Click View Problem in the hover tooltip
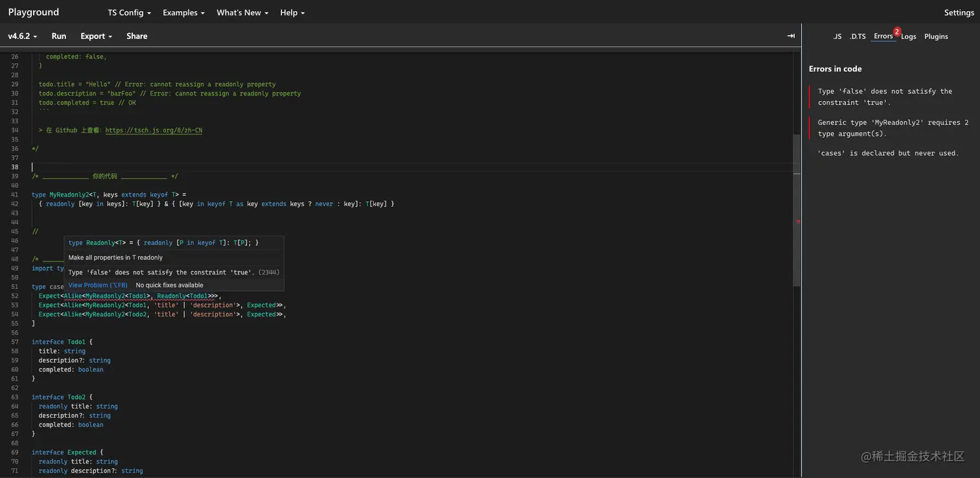 [x=98, y=285]
